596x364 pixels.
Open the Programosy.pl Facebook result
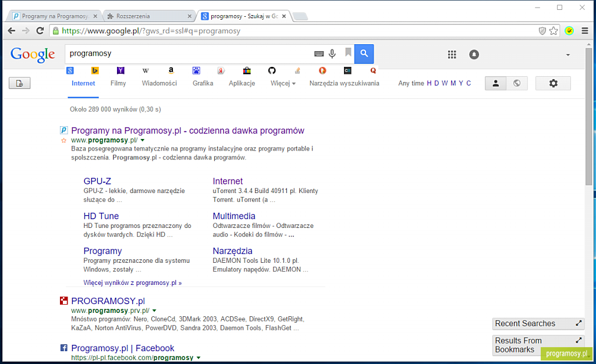click(x=123, y=348)
